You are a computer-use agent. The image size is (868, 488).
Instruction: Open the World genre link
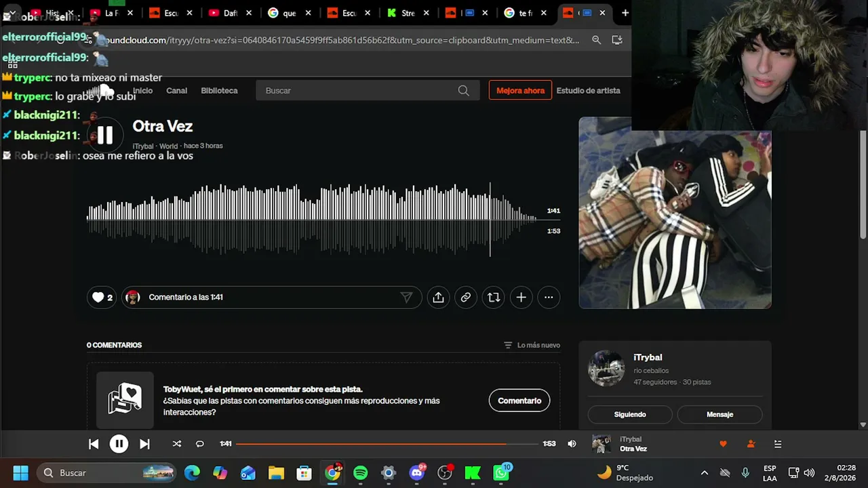pyautogui.click(x=168, y=146)
